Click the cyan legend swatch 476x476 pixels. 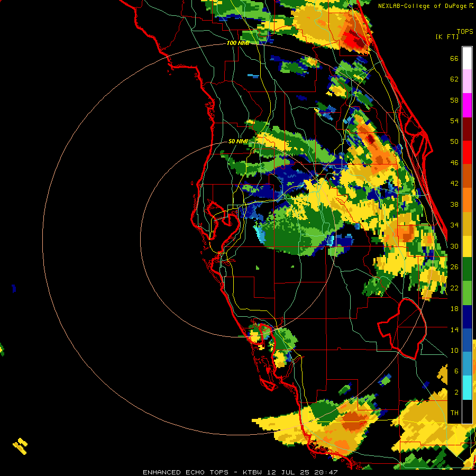pos(467,388)
